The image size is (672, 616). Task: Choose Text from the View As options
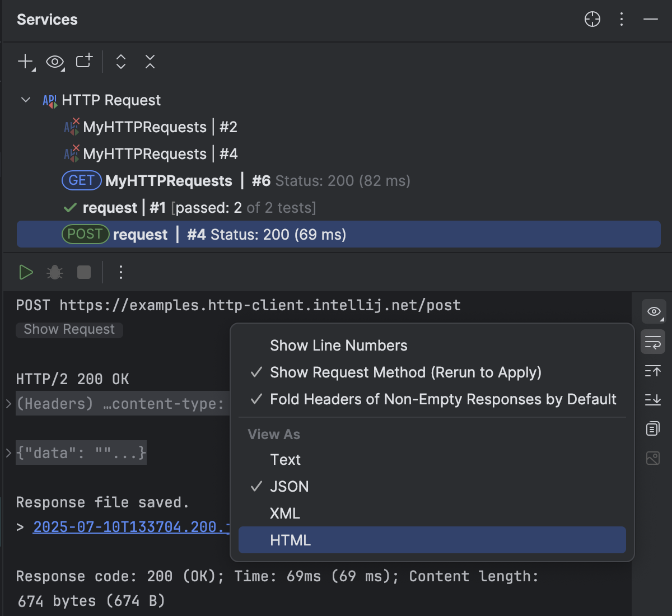[x=285, y=459]
